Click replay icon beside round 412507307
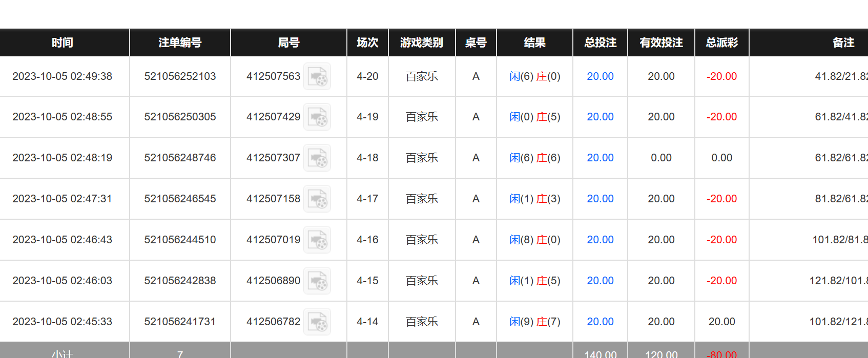Viewport: 868px width, 358px height. [317, 158]
